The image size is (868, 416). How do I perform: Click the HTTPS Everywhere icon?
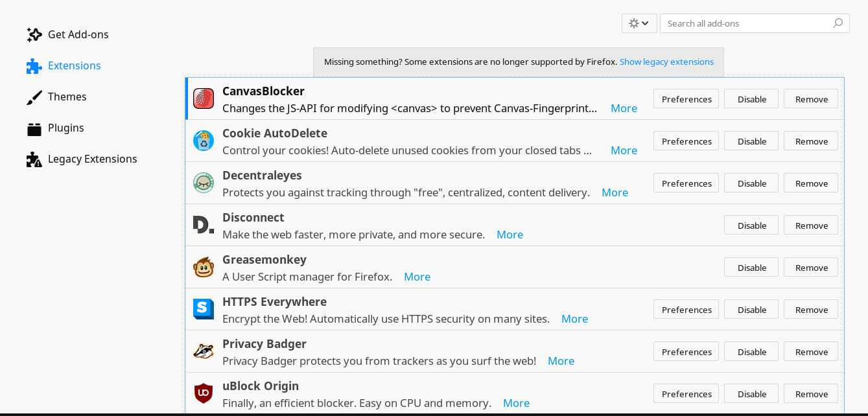(x=204, y=309)
